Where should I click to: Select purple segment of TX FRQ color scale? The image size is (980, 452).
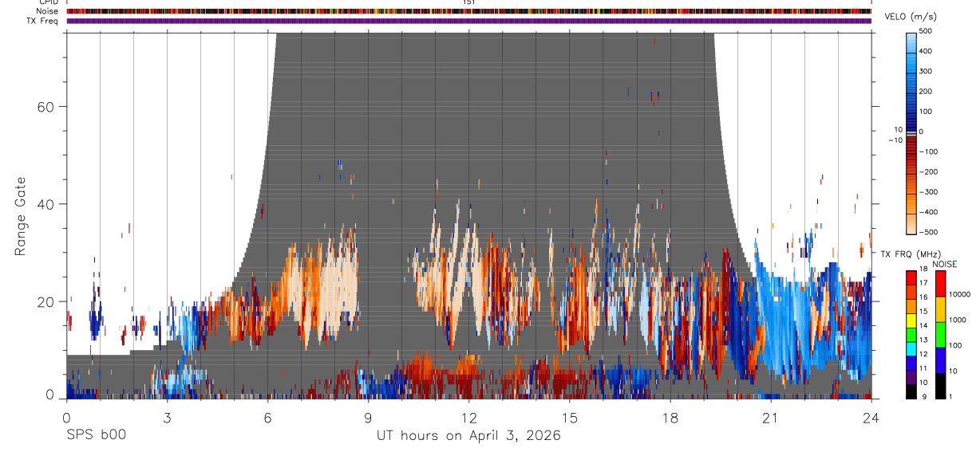[x=911, y=377]
